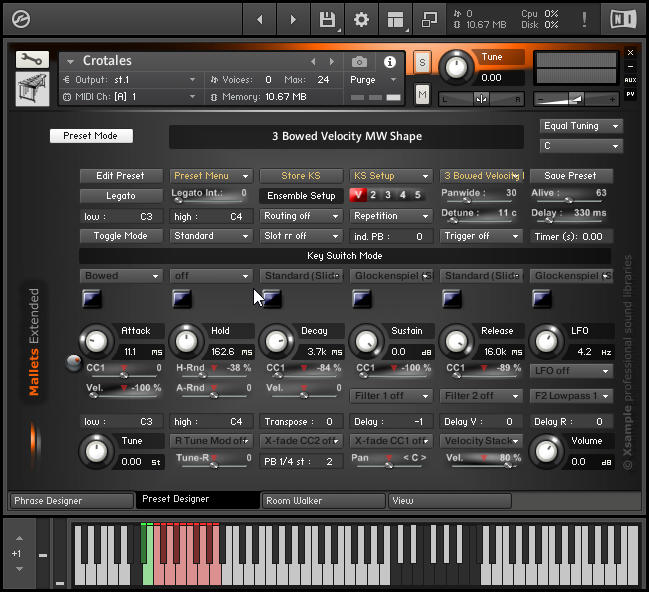This screenshot has width=649, height=592.
Task: Open the Repetition dropdown
Action: pyautogui.click(x=391, y=216)
